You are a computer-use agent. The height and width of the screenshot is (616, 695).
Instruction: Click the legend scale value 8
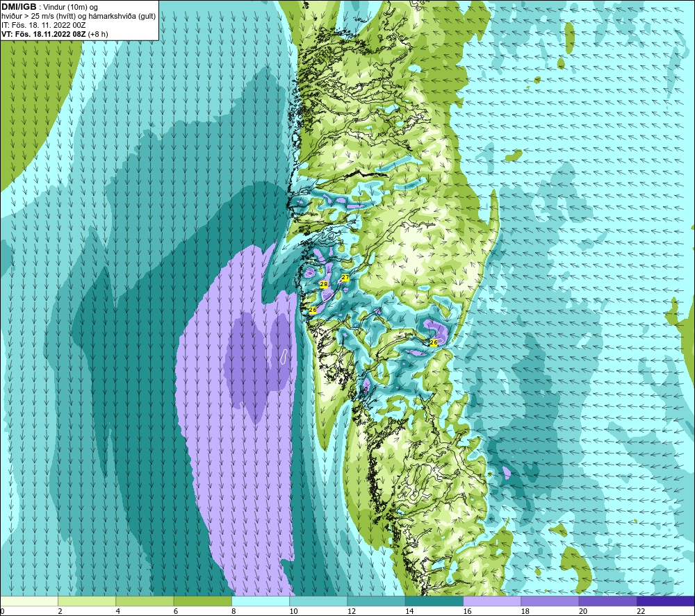(234, 611)
